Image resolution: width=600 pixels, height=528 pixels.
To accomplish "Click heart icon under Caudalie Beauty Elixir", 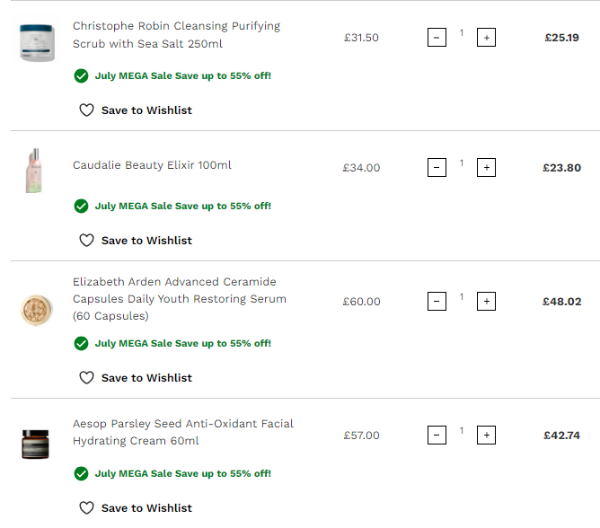I will pos(86,240).
